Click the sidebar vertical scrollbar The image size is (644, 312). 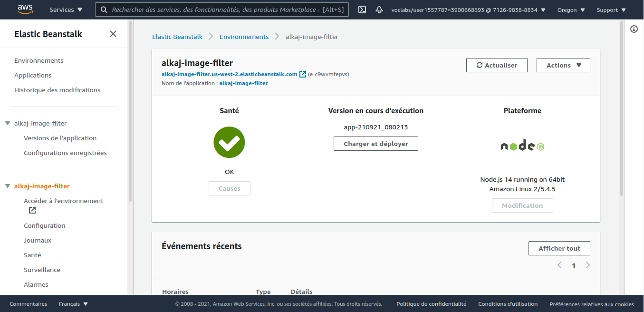[130, 112]
